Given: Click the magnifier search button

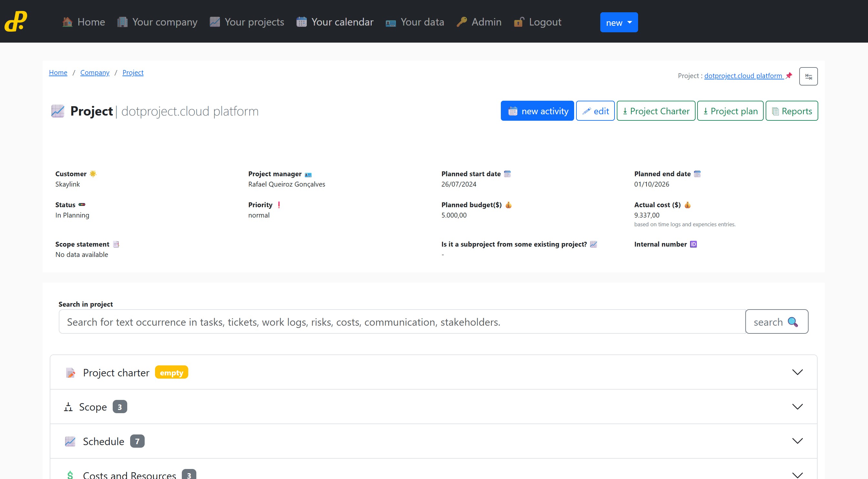Looking at the screenshot, I should pos(776,322).
